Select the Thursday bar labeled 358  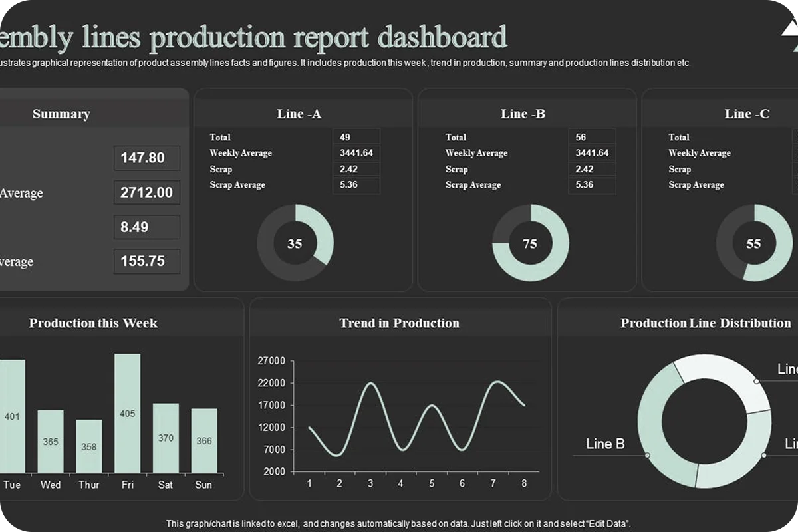tap(89, 446)
